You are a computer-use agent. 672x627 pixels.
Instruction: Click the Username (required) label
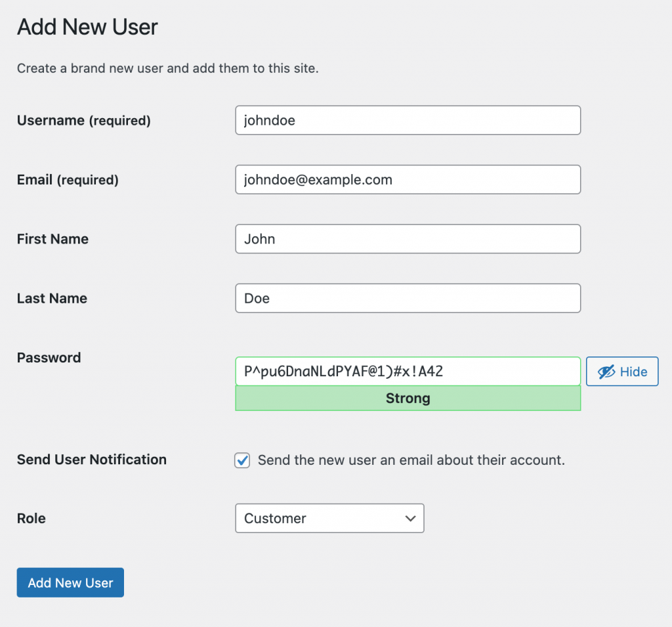(x=83, y=121)
